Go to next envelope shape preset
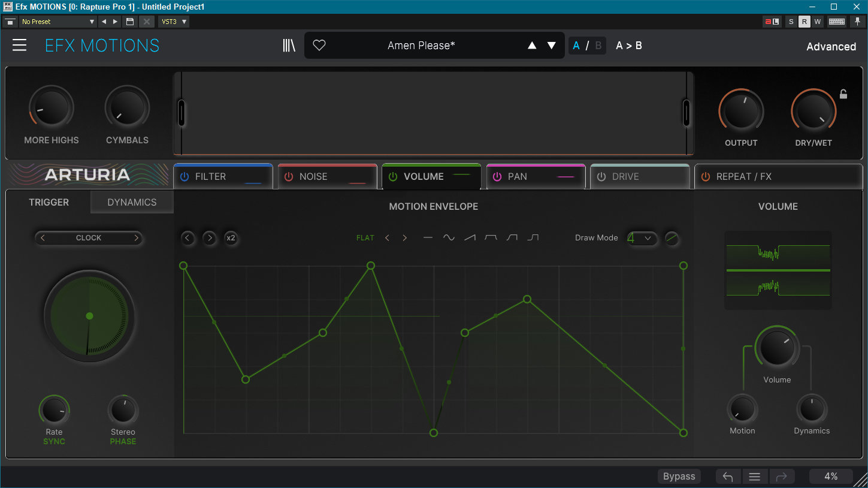The height and width of the screenshot is (488, 868). point(405,238)
